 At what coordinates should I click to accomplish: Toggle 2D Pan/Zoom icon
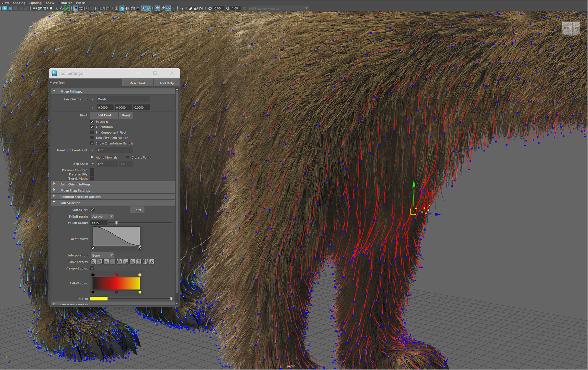(x=62, y=8)
